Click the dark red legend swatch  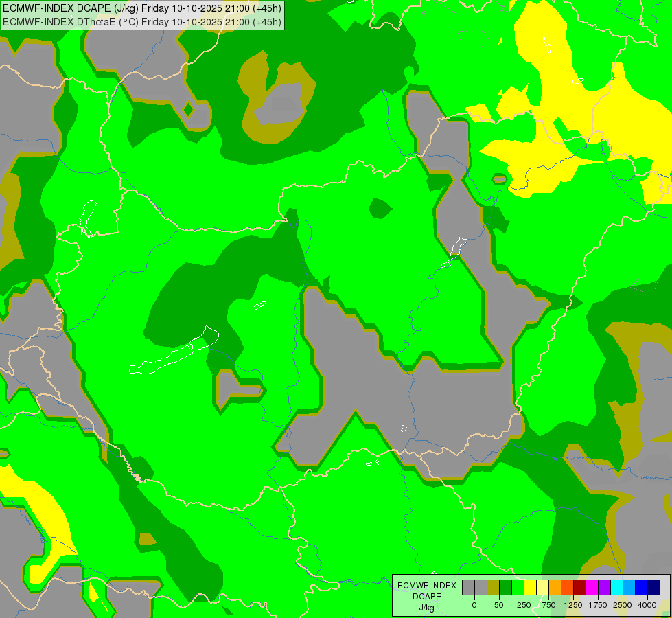click(580, 587)
